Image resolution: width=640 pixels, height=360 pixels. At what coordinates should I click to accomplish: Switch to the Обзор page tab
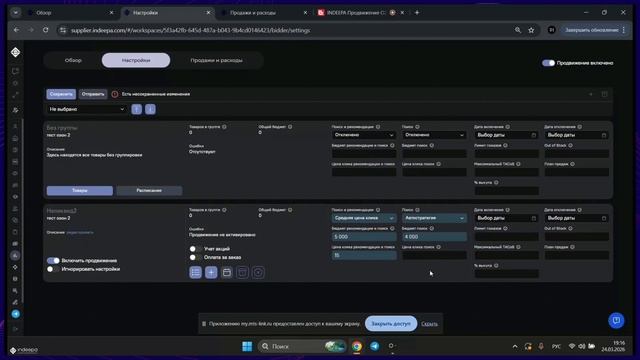coord(73,60)
